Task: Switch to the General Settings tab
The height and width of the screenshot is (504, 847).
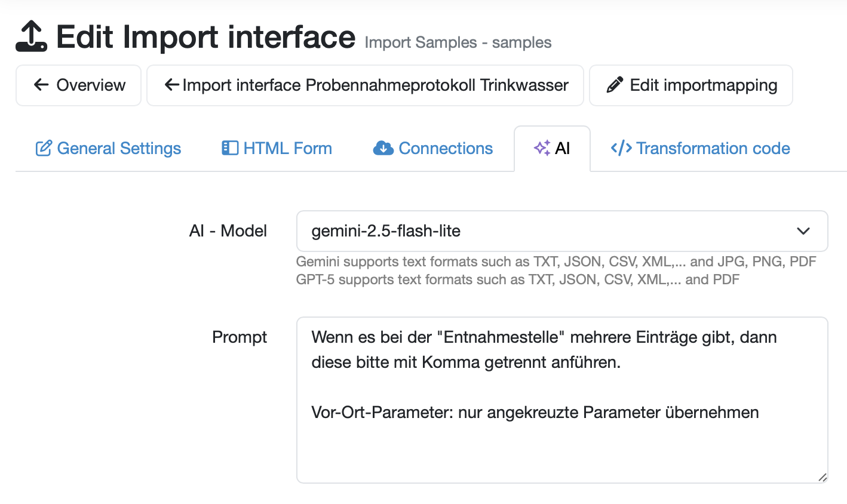Action: click(119, 148)
